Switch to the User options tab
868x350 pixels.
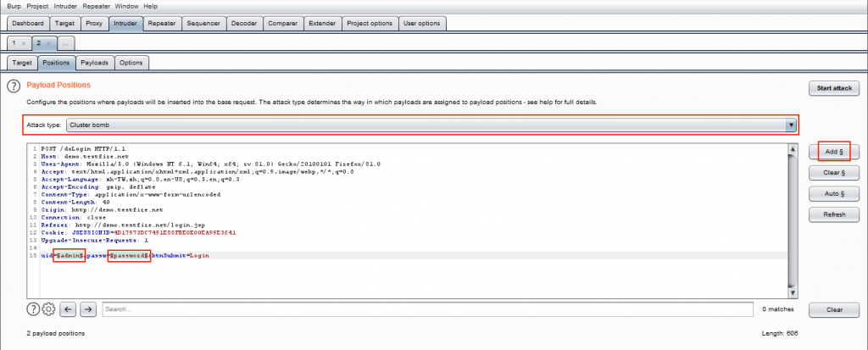tap(422, 23)
